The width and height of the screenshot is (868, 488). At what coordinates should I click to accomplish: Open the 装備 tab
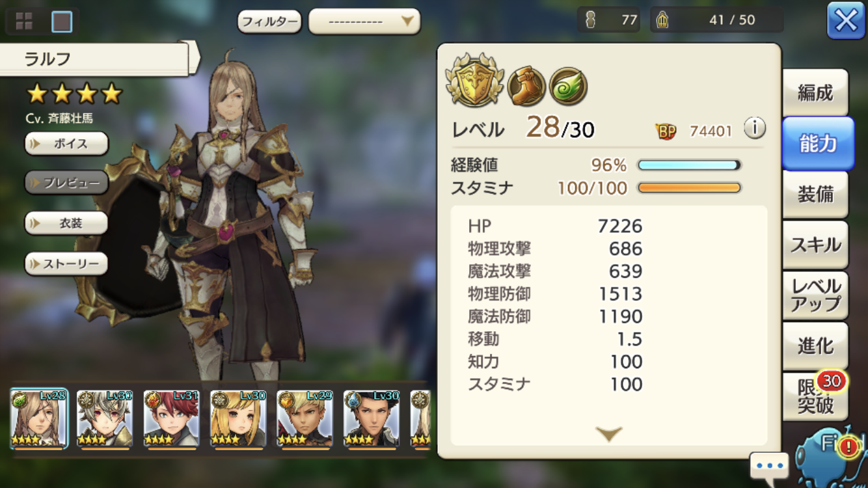coord(815,194)
